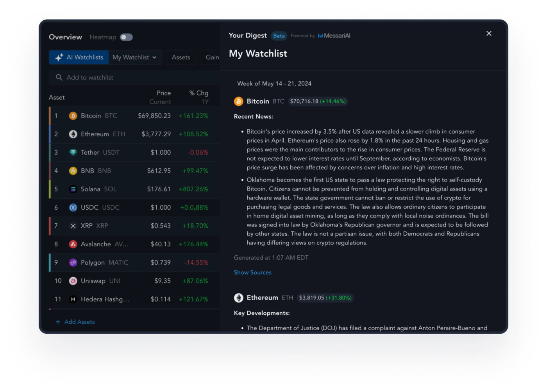This screenshot has height=392, width=547.
Task: Expand the My Watchlist dropdown
Action: 134,57
